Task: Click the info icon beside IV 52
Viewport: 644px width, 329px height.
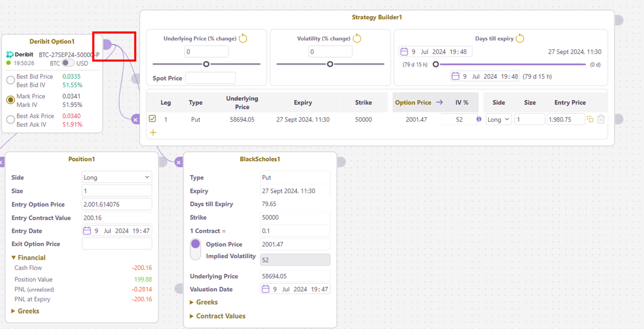Action: 479,119
